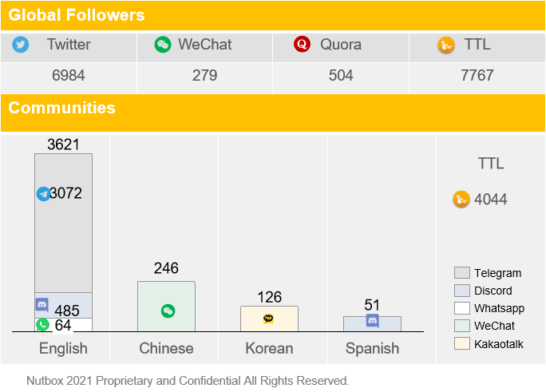Select the Telegram legend swatch
The width and height of the screenshot is (546, 392).
coord(462,272)
